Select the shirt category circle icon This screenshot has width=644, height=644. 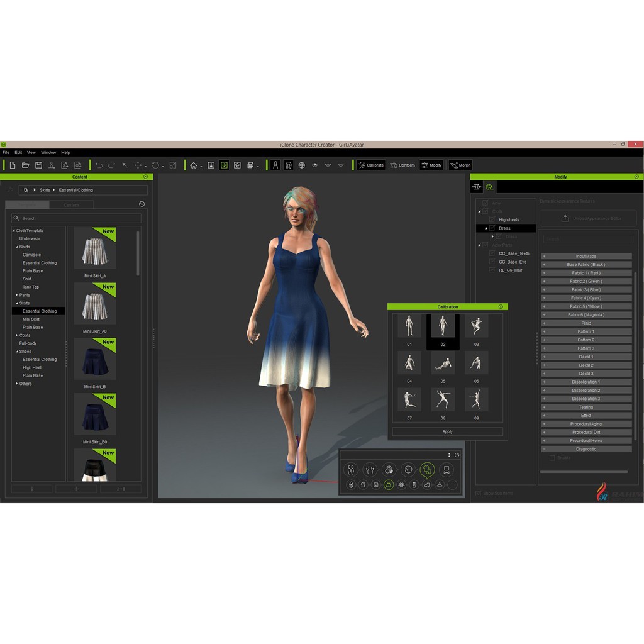(x=363, y=485)
